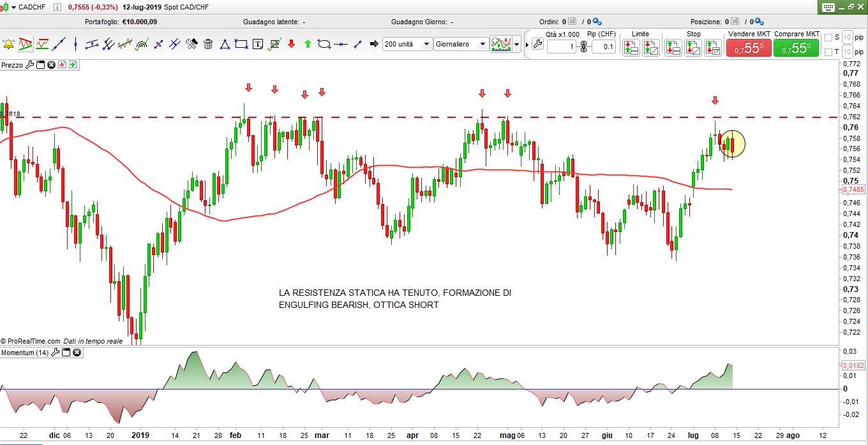This screenshot has width=868, height=445.
Task: Close the Momentum indicator panel
Action: tap(77, 353)
